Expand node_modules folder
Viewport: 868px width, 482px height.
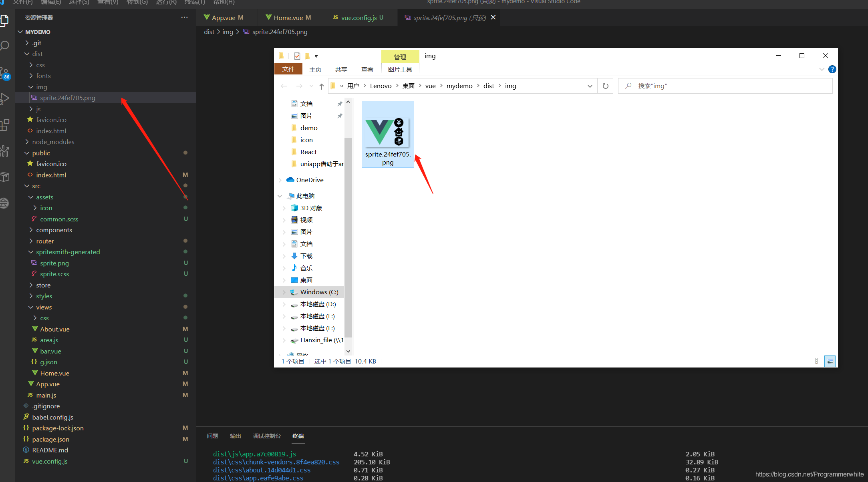point(27,142)
